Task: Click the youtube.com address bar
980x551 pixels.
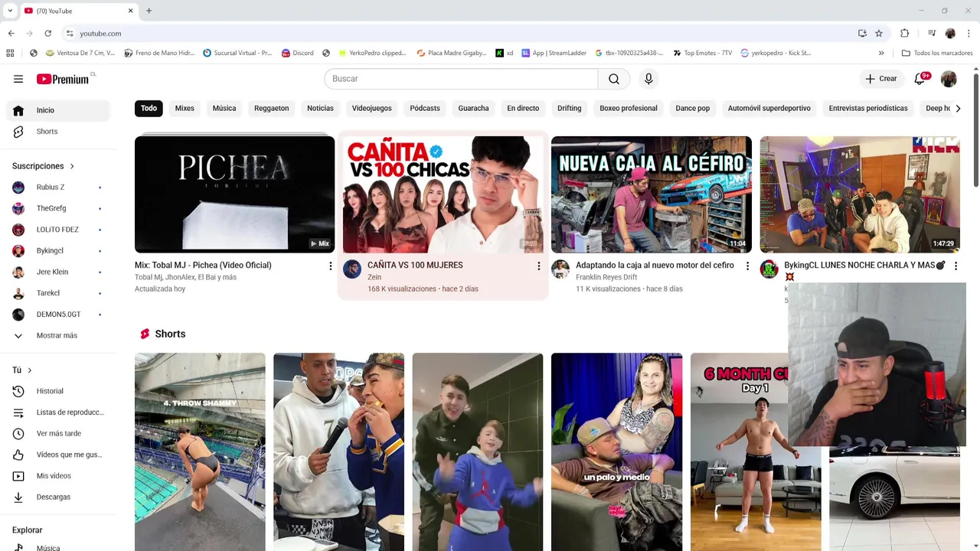Action: click(x=459, y=33)
